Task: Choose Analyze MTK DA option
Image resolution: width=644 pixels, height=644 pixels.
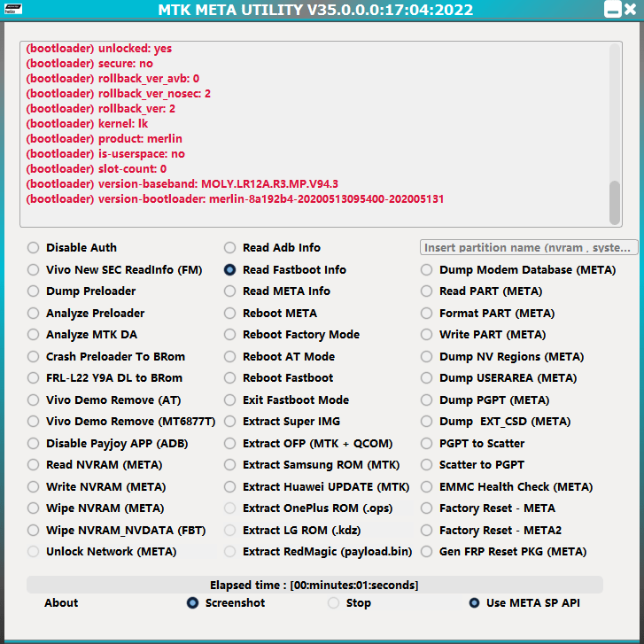Action: [x=34, y=335]
